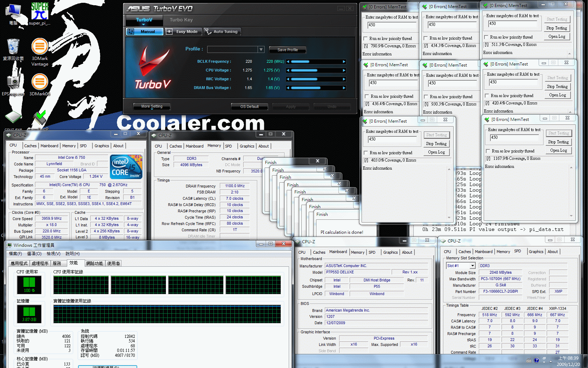Show hidden icons arrow in system tray
This screenshot has height=368, width=588.
[551, 361]
